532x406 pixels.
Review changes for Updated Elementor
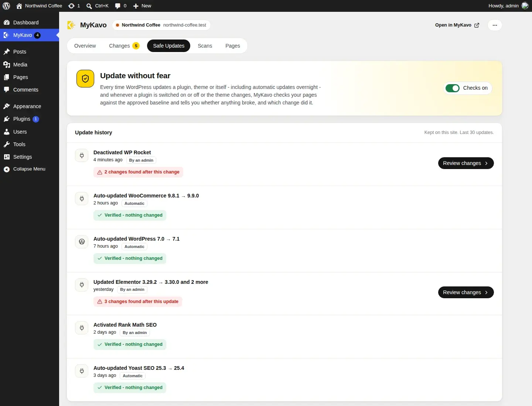(x=466, y=292)
